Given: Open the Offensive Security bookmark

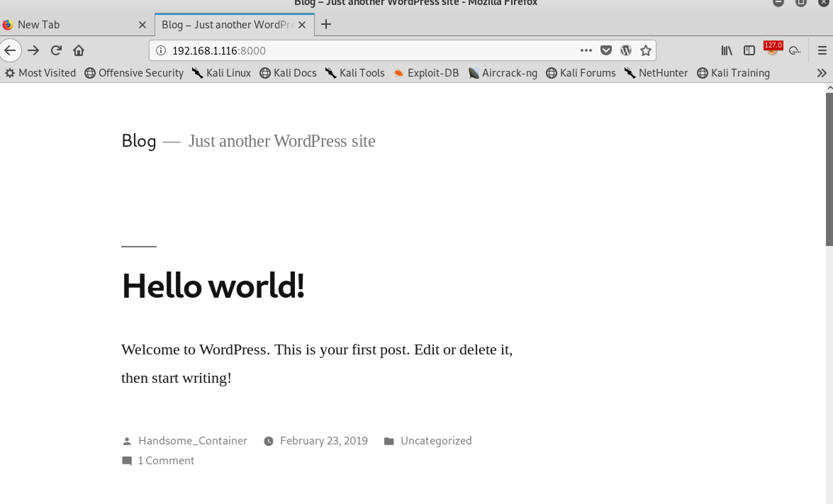Looking at the screenshot, I should pyautogui.click(x=134, y=73).
